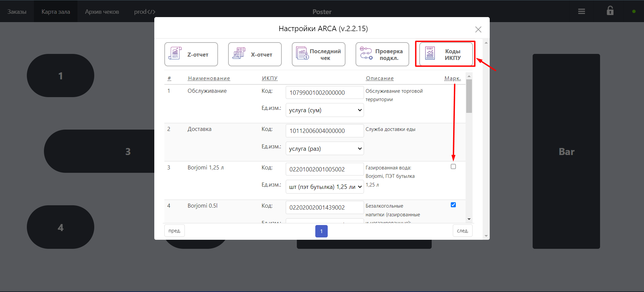This screenshot has height=292, width=644.
Task: Click the Наименование column header
Action: click(x=209, y=78)
